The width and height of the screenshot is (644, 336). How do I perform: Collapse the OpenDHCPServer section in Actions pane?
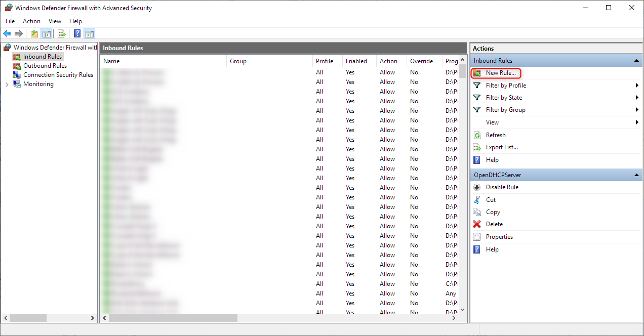[x=636, y=175]
